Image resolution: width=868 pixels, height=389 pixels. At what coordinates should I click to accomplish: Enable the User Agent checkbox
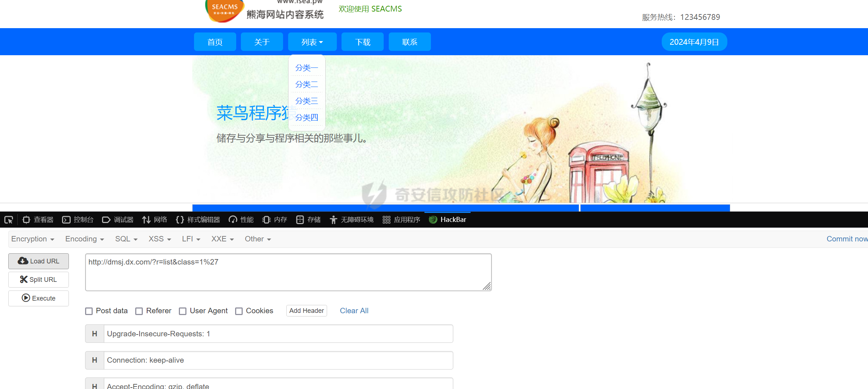tap(183, 311)
